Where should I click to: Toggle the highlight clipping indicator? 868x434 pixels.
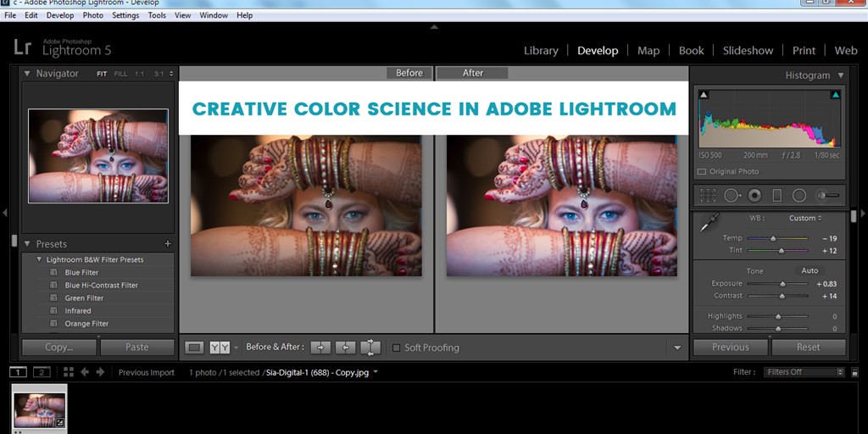point(835,95)
